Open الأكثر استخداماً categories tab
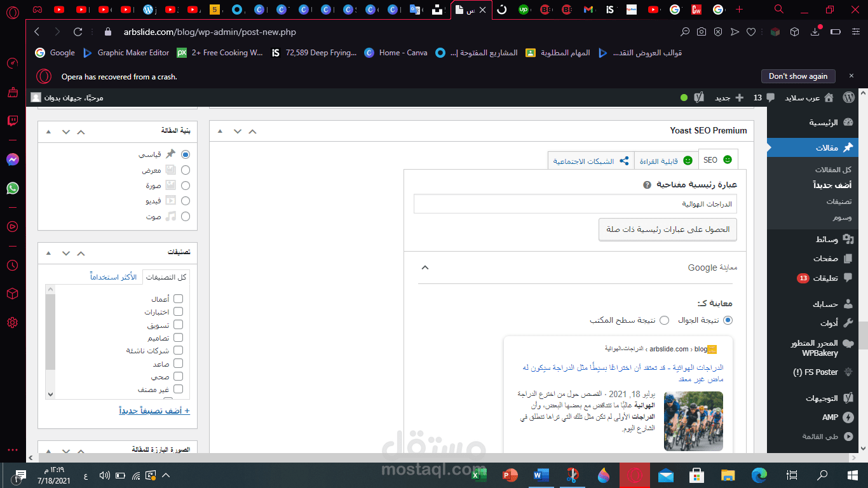The width and height of the screenshot is (868, 488). pos(114,277)
